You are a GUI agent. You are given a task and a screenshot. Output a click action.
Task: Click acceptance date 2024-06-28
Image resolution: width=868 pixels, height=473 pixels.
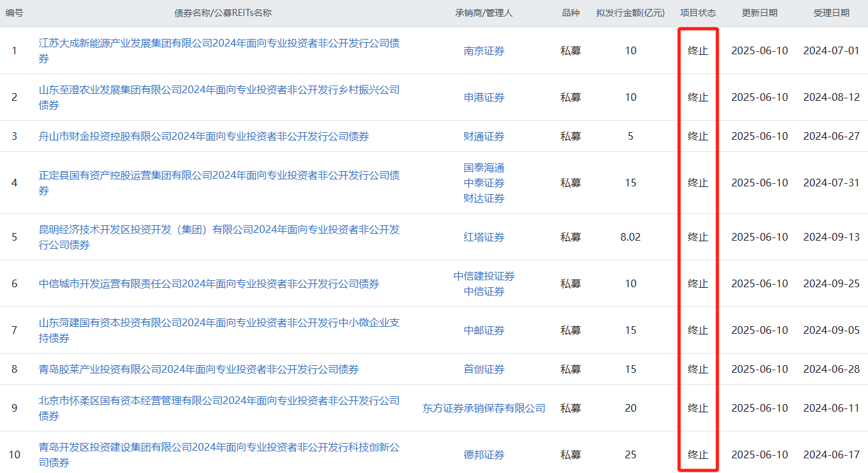(x=832, y=369)
